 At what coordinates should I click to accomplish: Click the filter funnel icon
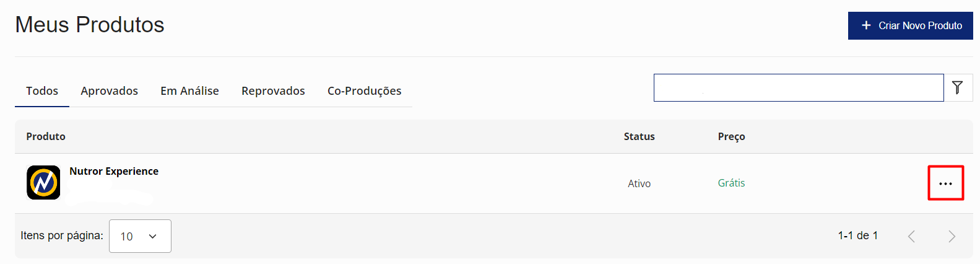click(958, 87)
